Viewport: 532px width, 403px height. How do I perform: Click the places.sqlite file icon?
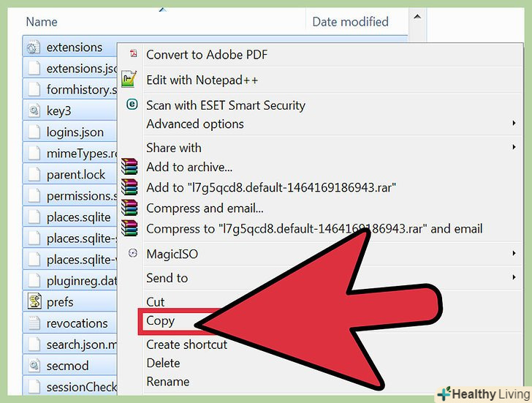(x=34, y=216)
